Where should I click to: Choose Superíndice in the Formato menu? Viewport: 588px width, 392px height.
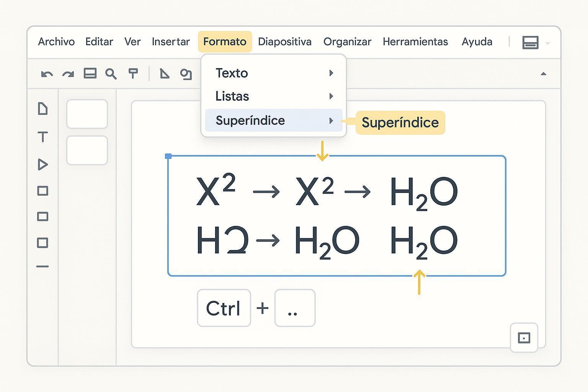click(x=250, y=121)
